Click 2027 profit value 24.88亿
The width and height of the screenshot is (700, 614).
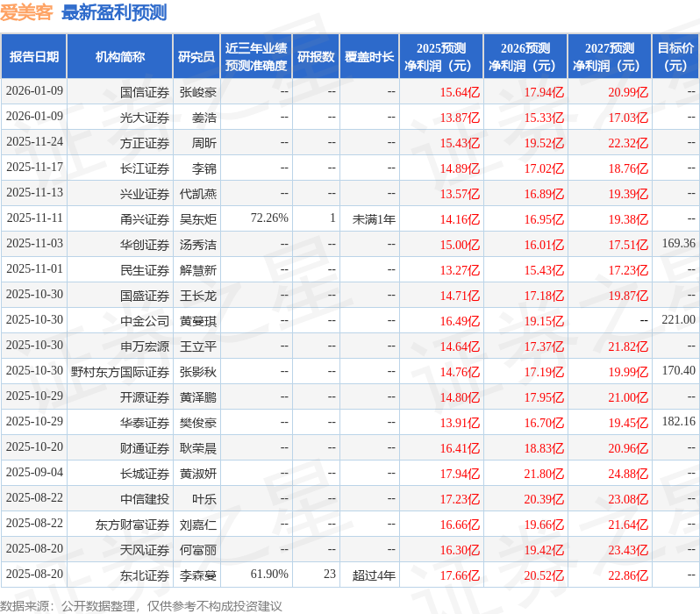(x=628, y=475)
